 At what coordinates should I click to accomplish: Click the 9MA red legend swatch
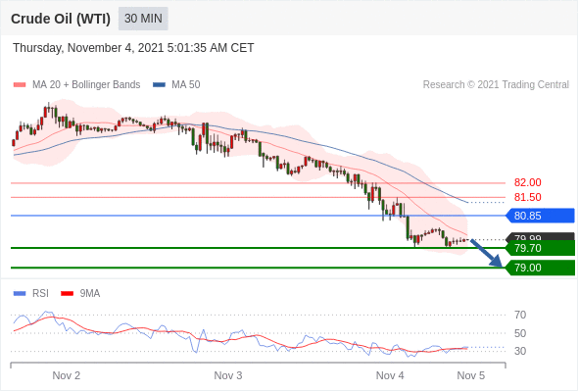click(x=67, y=294)
